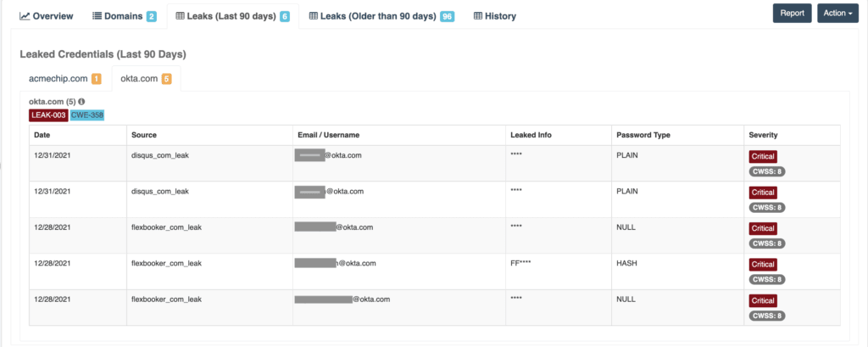Click the Leaks (Last 90 days) table icon
868x347 pixels.
[180, 16]
